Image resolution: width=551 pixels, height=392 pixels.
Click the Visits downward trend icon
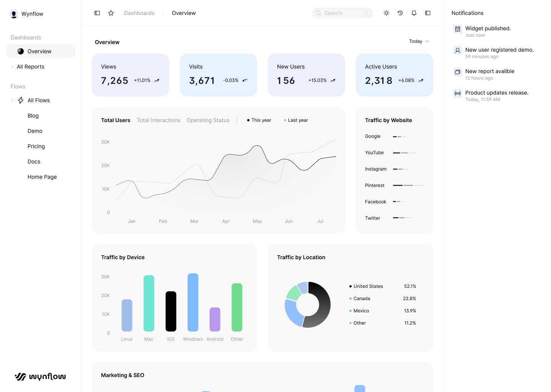tap(245, 80)
